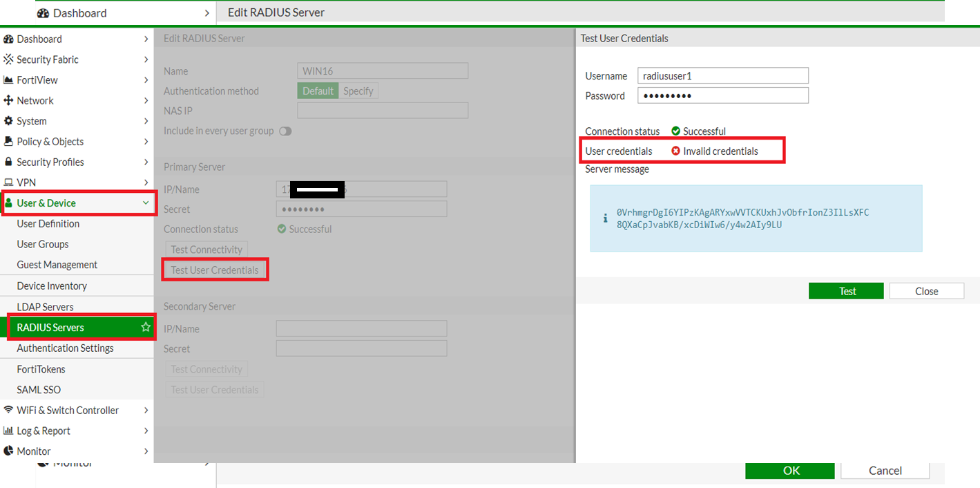Click the Security Fabric icon in sidebar
Viewport: 980px width, 488px height.
[8, 59]
